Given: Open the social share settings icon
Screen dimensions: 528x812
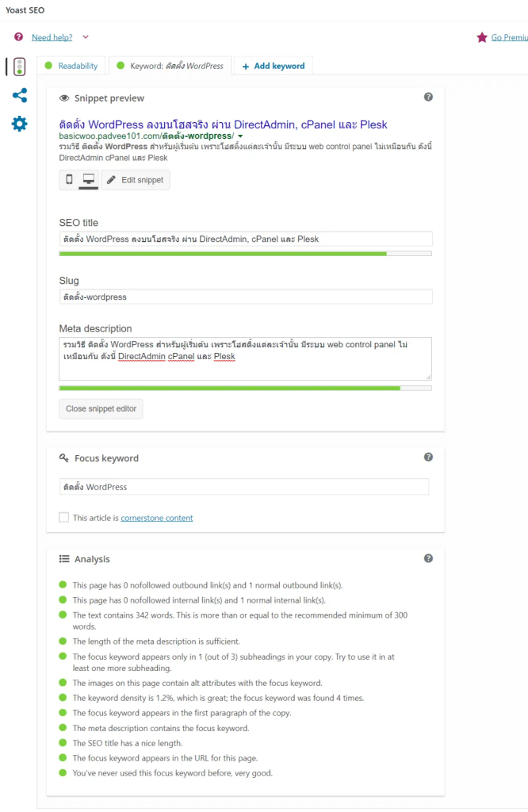Looking at the screenshot, I should pos(19,96).
